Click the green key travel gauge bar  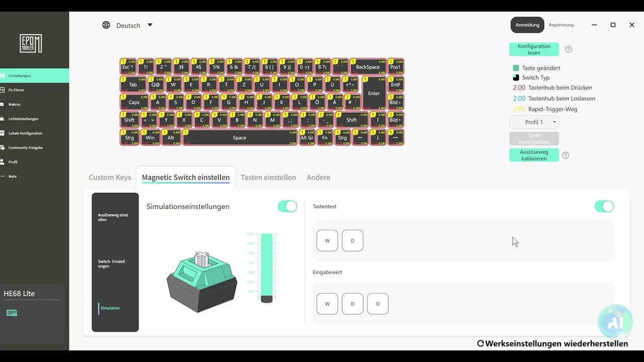tap(267, 268)
